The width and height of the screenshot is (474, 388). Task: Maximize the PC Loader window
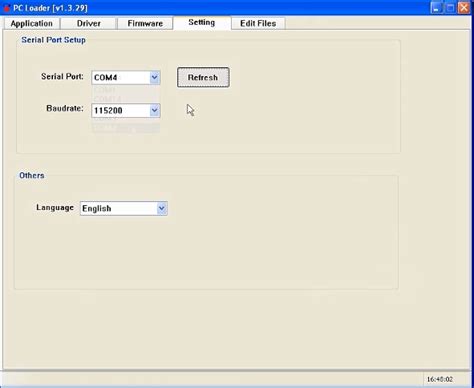450,8
